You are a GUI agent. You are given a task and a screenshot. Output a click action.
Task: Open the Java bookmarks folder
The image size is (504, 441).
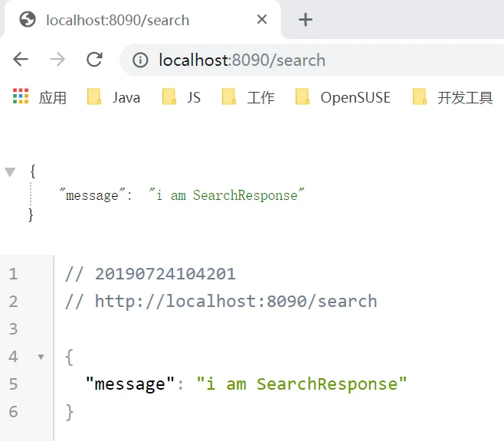click(114, 97)
